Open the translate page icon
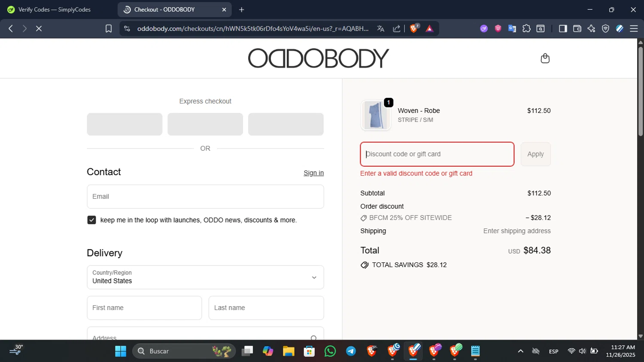Viewport: 644px width, 362px height. (x=380, y=28)
